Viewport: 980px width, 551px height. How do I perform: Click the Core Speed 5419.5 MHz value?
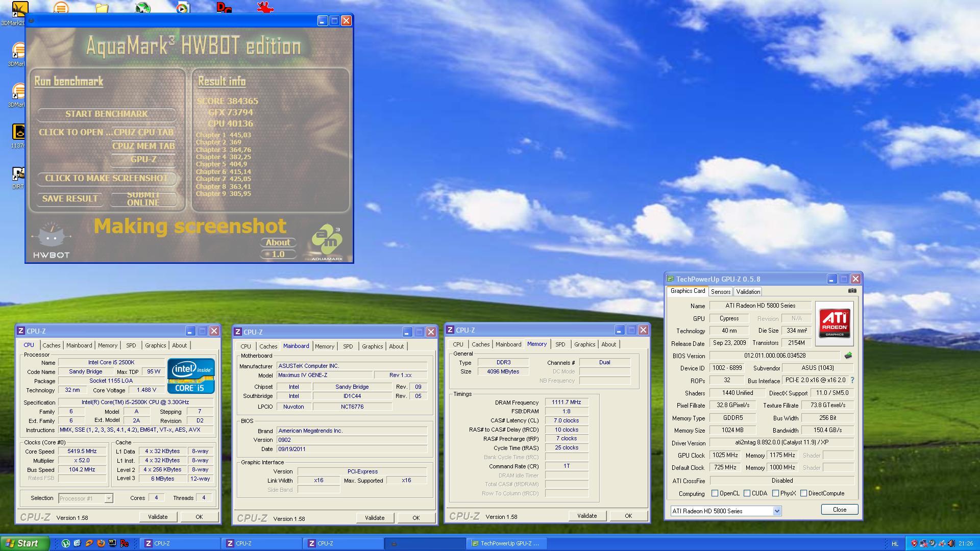82,452
